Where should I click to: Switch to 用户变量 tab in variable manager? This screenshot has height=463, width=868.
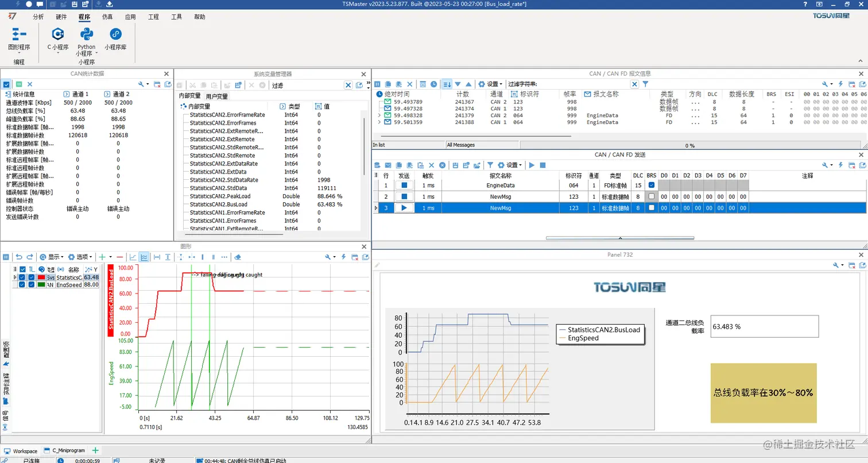point(217,96)
